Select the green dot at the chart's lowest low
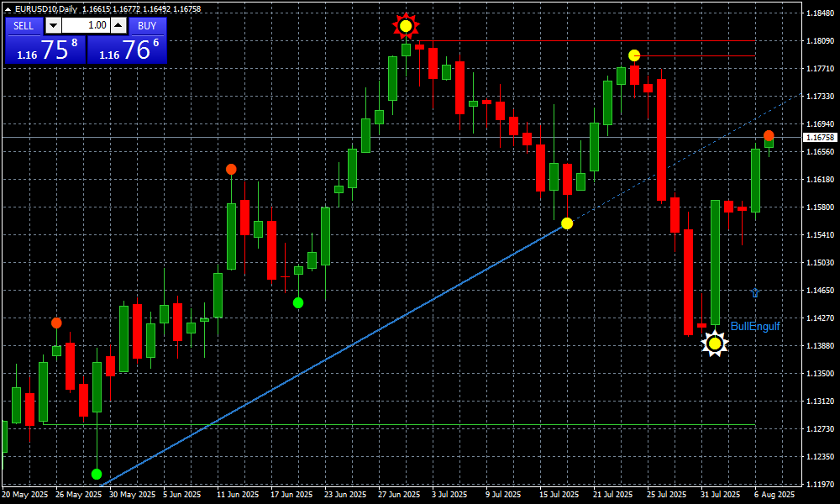The image size is (840, 504). (x=97, y=474)
